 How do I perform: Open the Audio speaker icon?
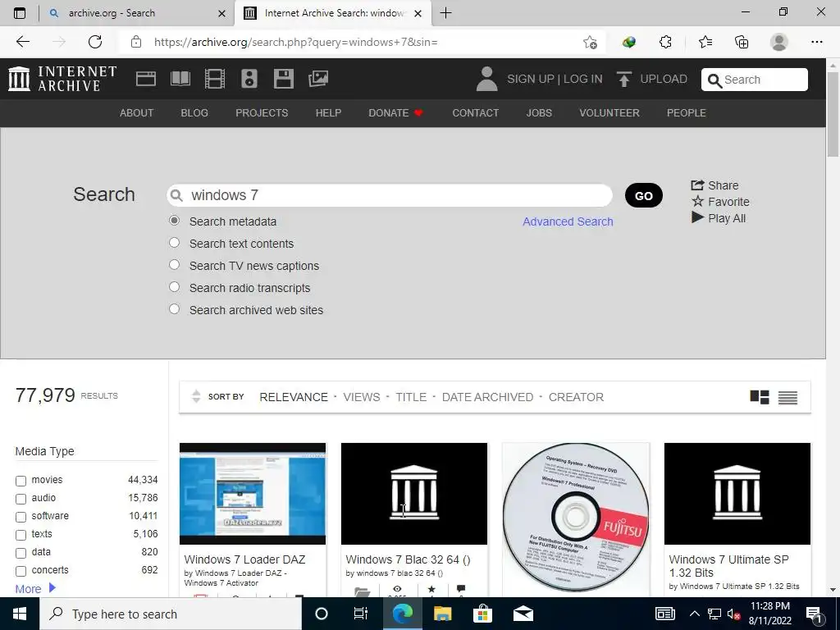point(249,79)
